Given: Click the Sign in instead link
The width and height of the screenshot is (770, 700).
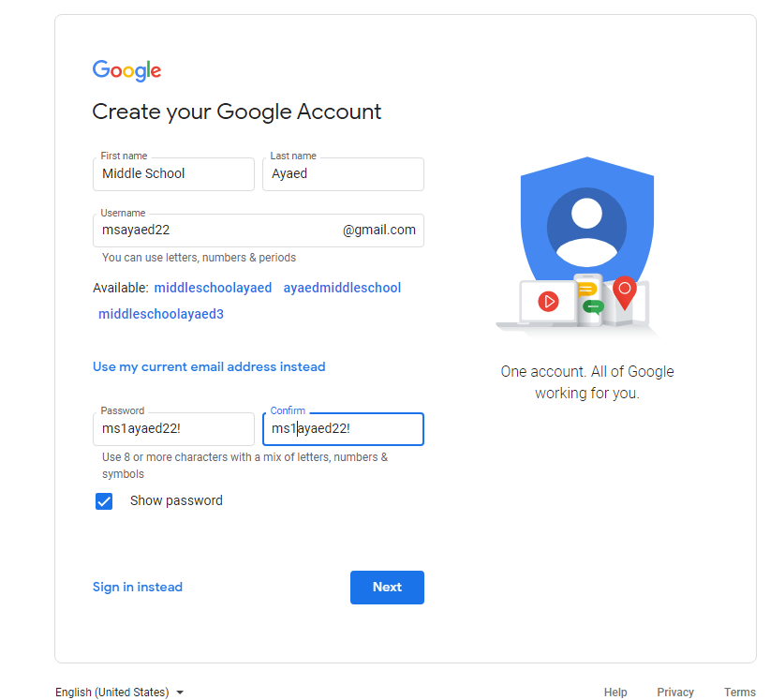Looking at the screenshot, I should [138, 587].
